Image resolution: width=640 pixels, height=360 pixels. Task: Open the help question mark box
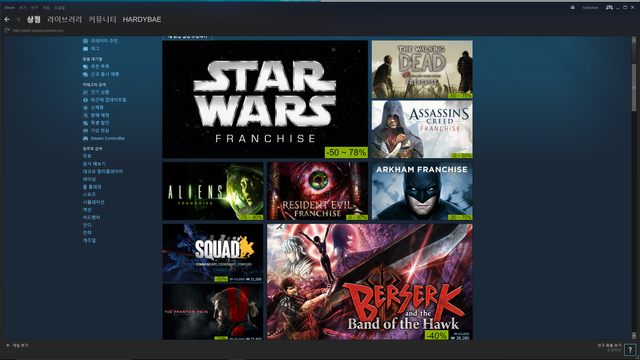tap(630, 349)
